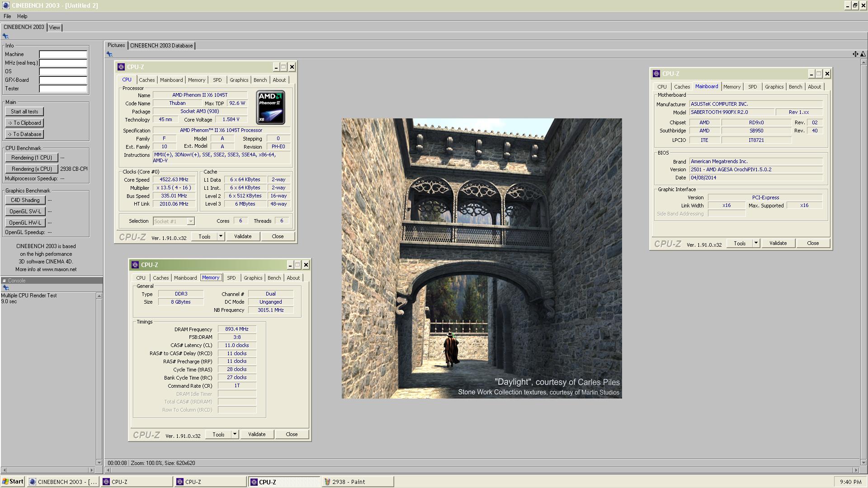Click into the Machine input field
The height and width of the screenshot is (488, 868).
tap(63, 54)
